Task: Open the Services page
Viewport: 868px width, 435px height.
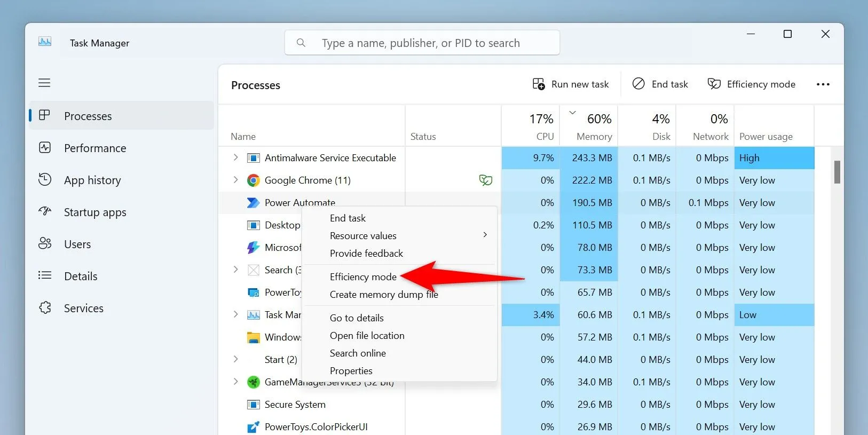Action: pos(83,309)
